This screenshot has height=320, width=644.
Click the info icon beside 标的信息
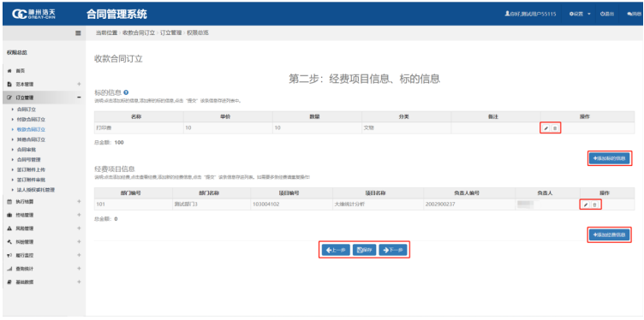[126, 92]
